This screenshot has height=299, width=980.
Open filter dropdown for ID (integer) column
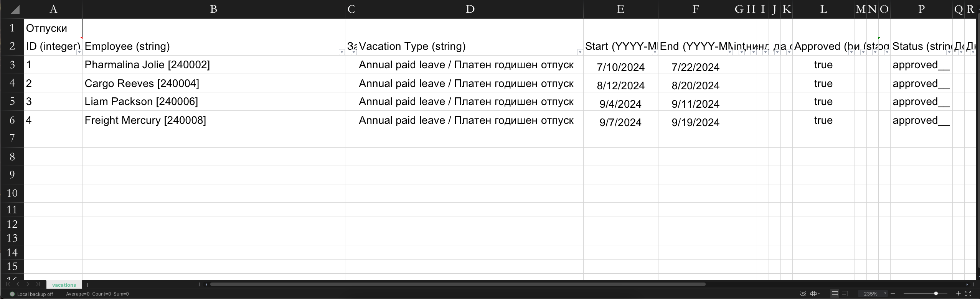(79, 52)
